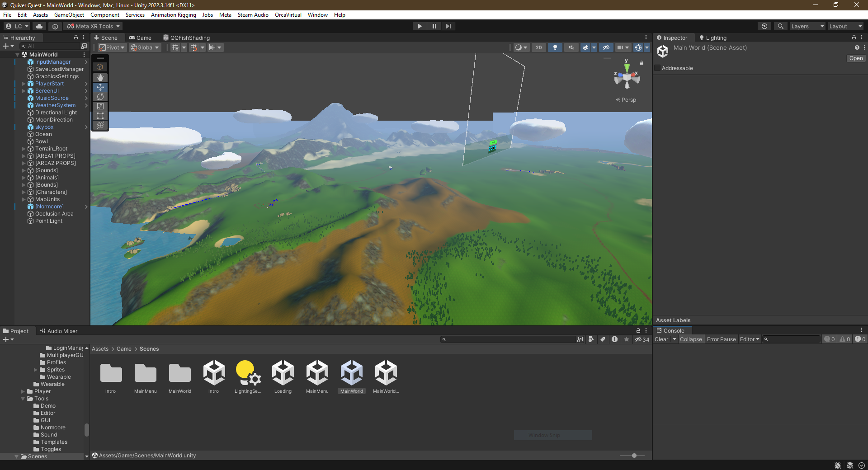The height and width of the screenshot is (470, 868).
Task: Select the Scale tool in Scene
Action: point(100,106)
